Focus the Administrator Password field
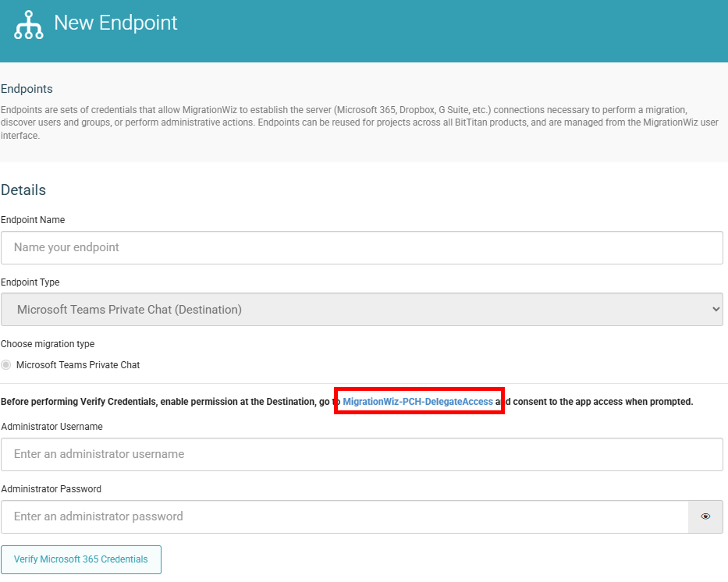 coord(345,516)
